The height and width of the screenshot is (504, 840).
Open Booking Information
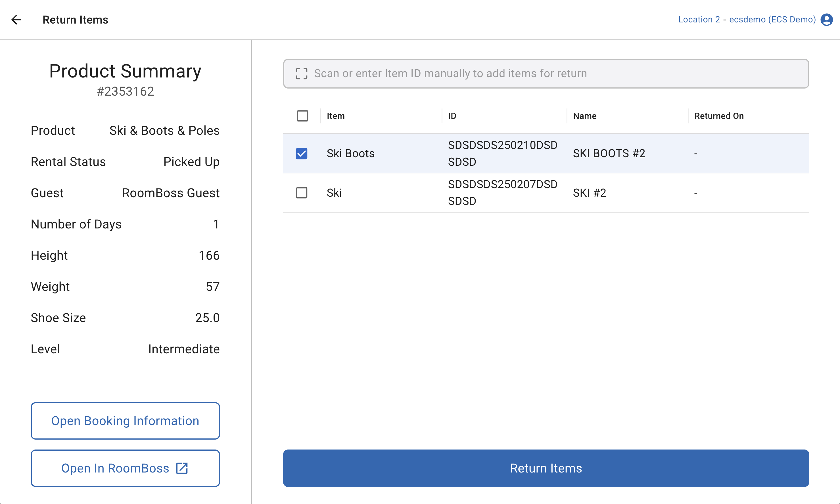[x=125, y=421]
